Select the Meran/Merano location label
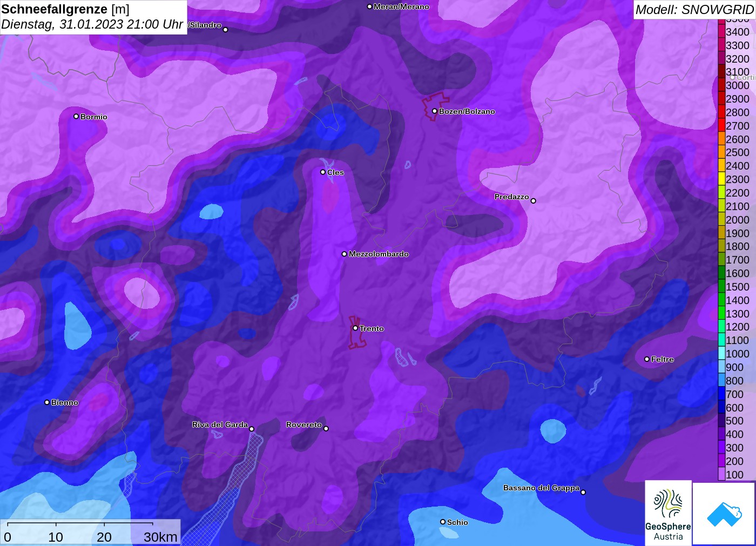Screen dimensions: 756x546 [401, 6]
